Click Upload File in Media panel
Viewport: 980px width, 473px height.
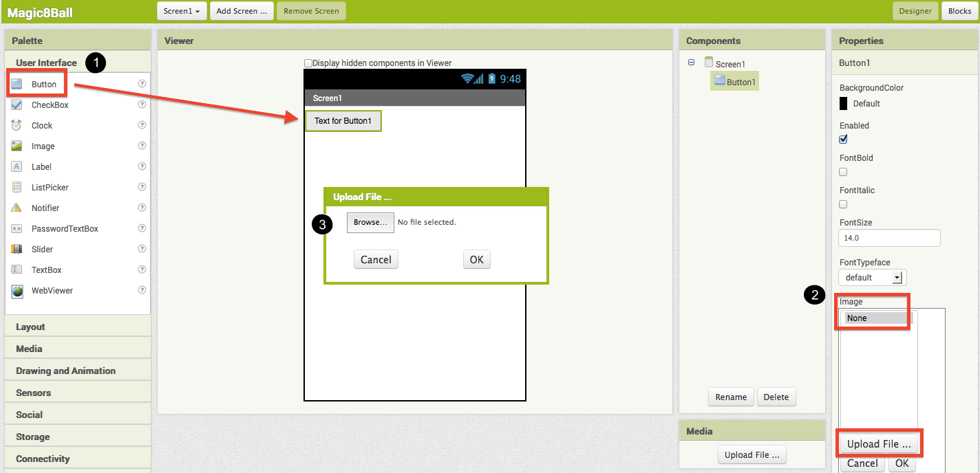[752, 454]
